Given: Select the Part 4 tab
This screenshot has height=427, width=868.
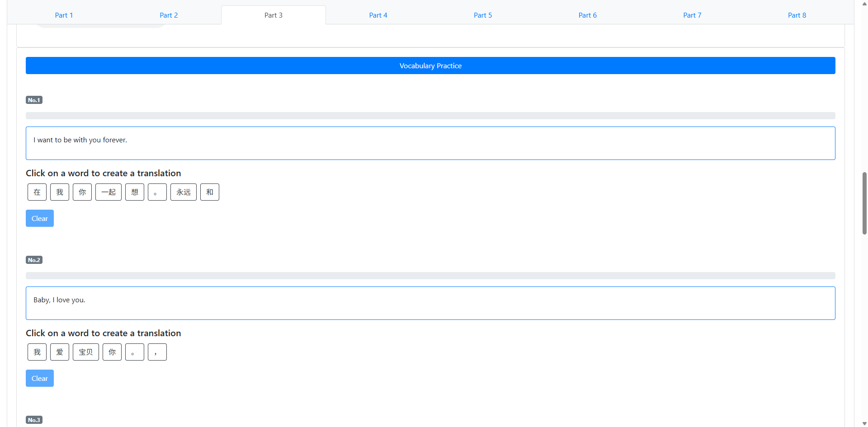Looking at the screenshot, I should [x=378, y=15].
